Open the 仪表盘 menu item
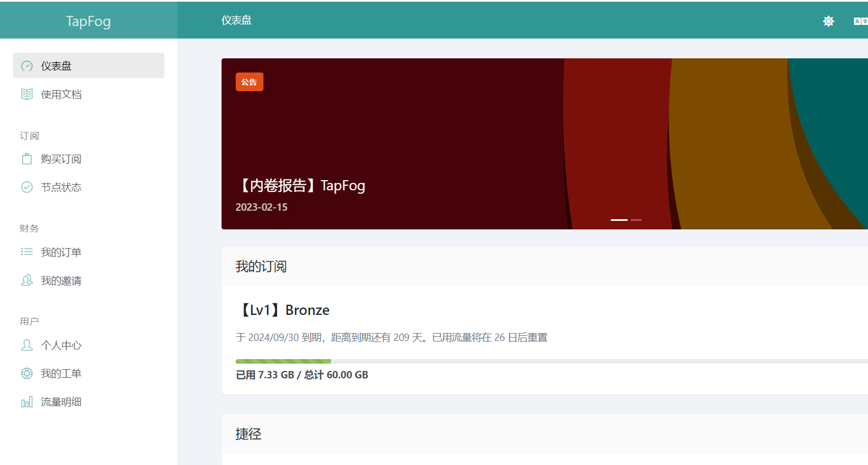This screenshot has height=465, width=868. [x=88, y=66]
